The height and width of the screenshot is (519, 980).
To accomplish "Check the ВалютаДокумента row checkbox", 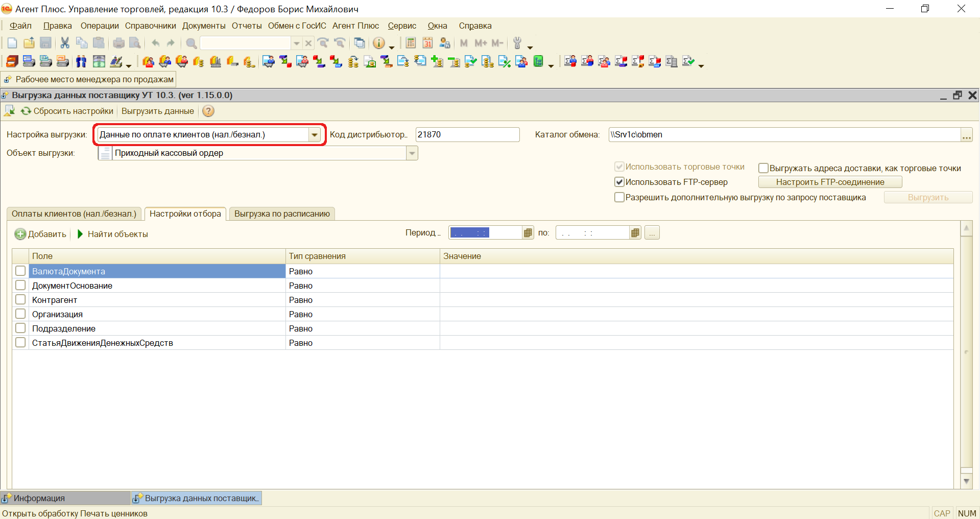I will click(20, 271).
